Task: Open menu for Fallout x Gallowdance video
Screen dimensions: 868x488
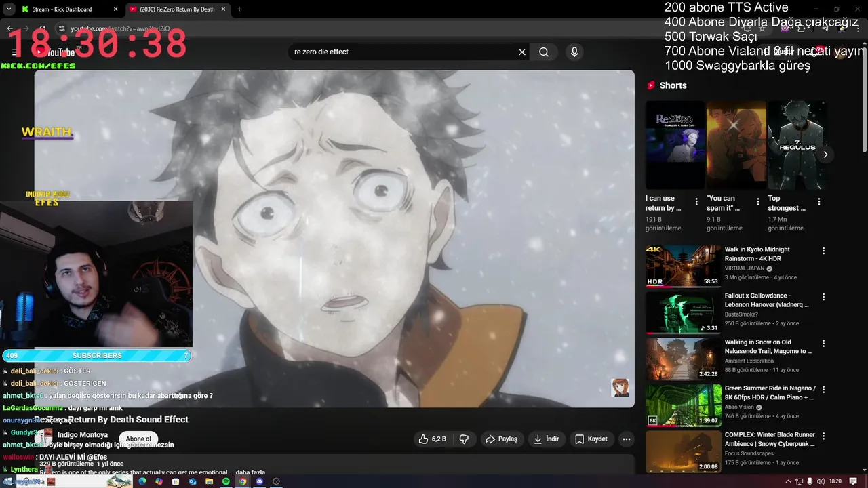Action: tap(824, 297)
